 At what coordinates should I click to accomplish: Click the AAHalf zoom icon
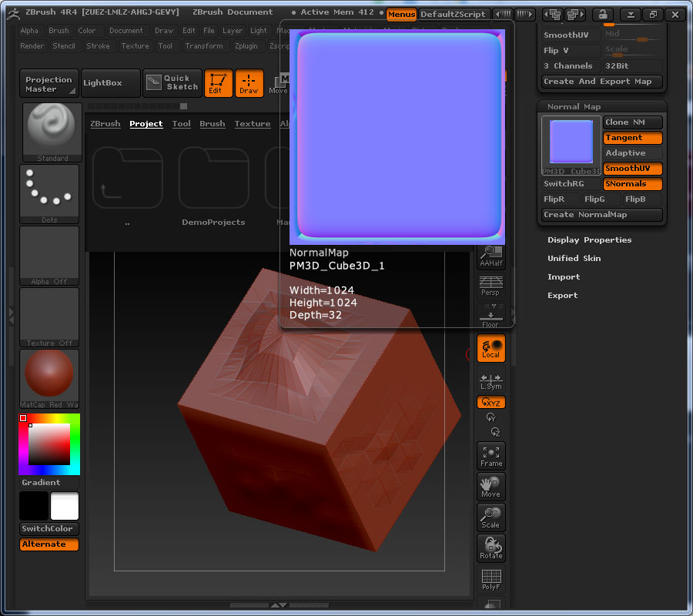click(x=491, y=256)
